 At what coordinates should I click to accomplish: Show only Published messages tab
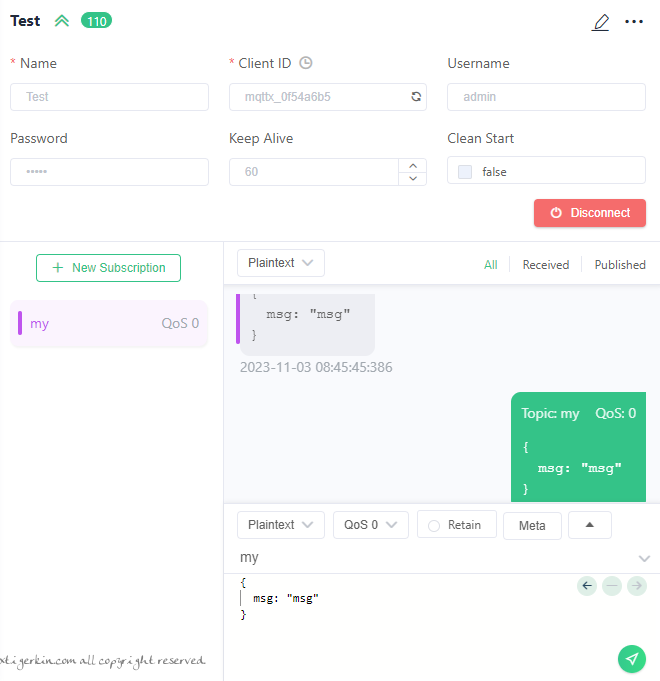tap(620, 264)
